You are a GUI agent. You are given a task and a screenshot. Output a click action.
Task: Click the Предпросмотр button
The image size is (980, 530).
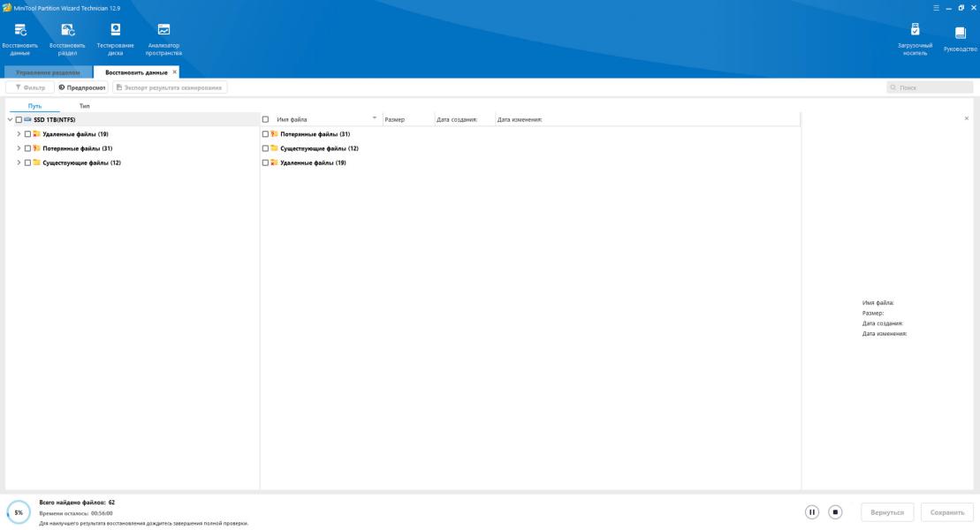point(82,87)
